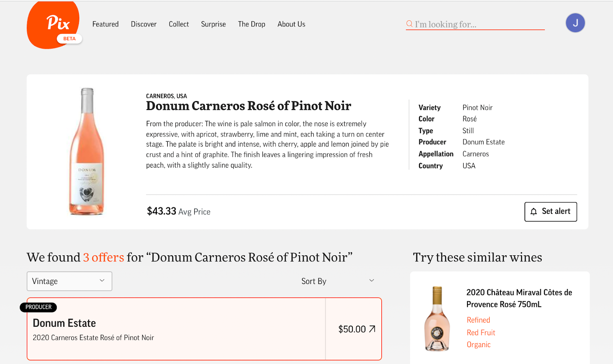The image size is (613, 364).
Task: Navigate to The Drop
Action: [x=252, y=24]
